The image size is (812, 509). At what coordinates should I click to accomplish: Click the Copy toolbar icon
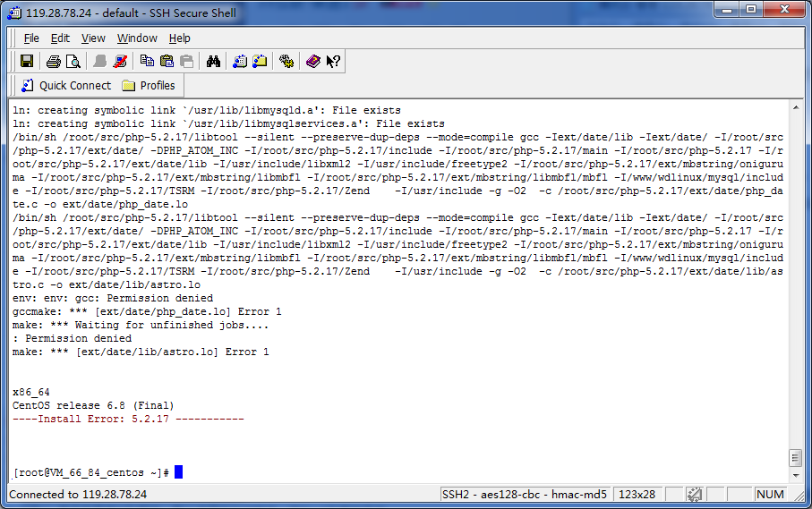point(147,62)
